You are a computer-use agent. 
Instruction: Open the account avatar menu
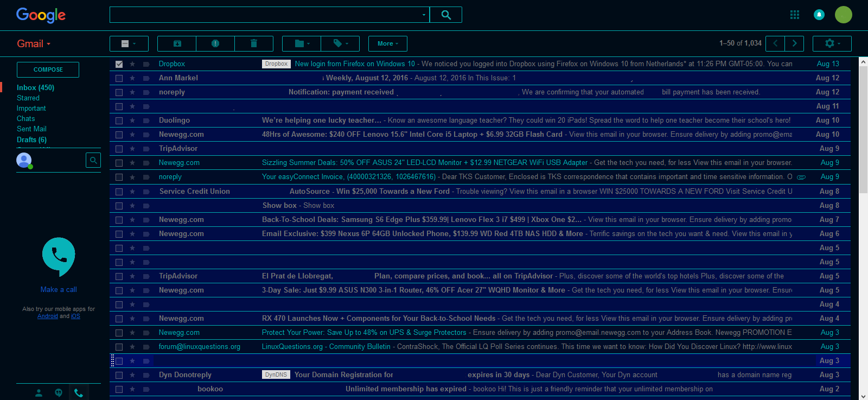click(x=844, y=15)
